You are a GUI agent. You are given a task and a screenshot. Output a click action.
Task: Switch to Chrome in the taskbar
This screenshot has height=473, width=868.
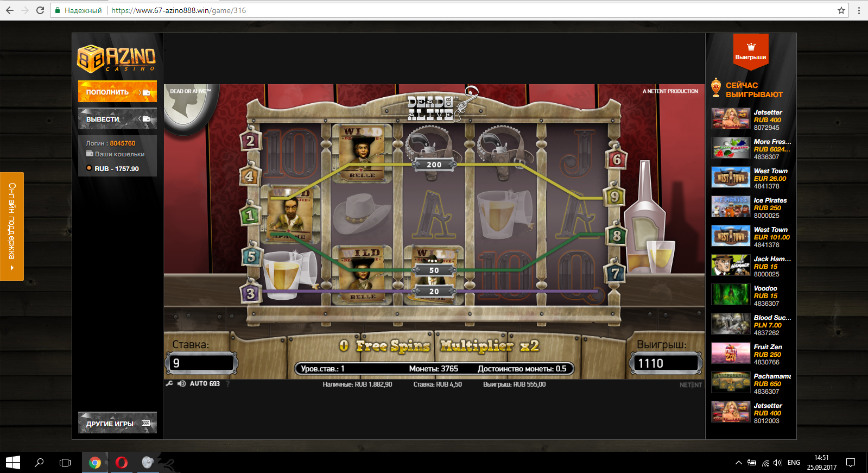[x=95, y=462]
